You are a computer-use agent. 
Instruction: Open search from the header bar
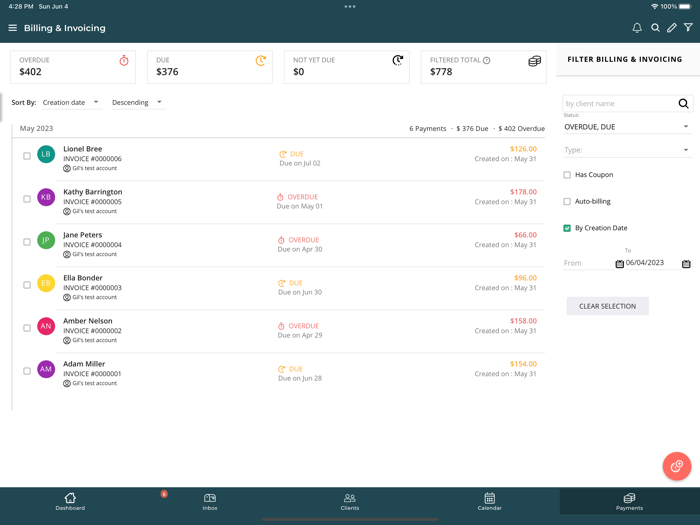pyautogui.click(x=655, y=28)
